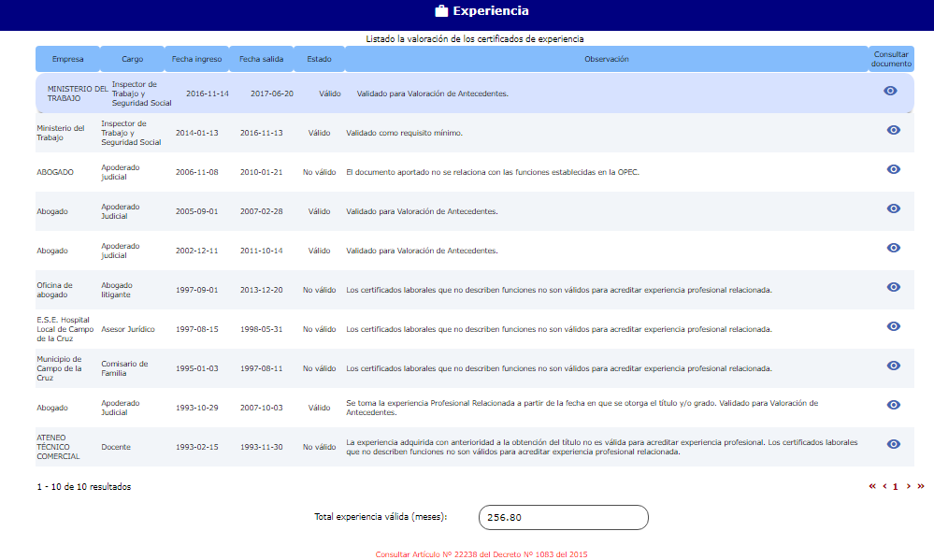
Task: View document for MINISTERIO DEL TRABAJO 2016-11-14 row
Action: (x=890, y=91)
